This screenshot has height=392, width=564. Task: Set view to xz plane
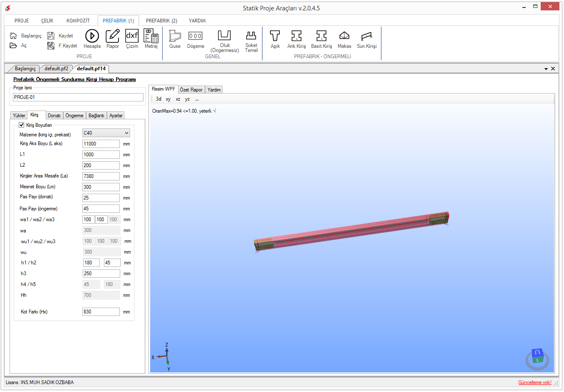click(178, 99)
